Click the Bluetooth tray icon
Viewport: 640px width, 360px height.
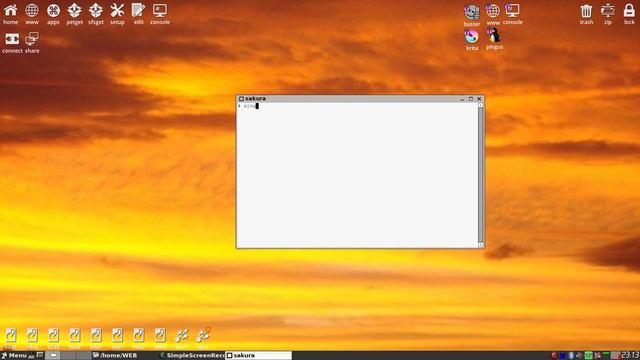571,356
